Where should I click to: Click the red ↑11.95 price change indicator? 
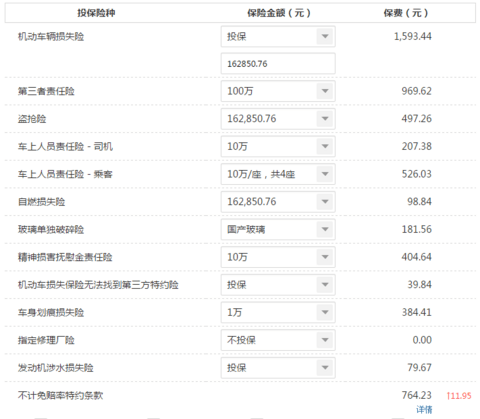[x=459, y=396]
